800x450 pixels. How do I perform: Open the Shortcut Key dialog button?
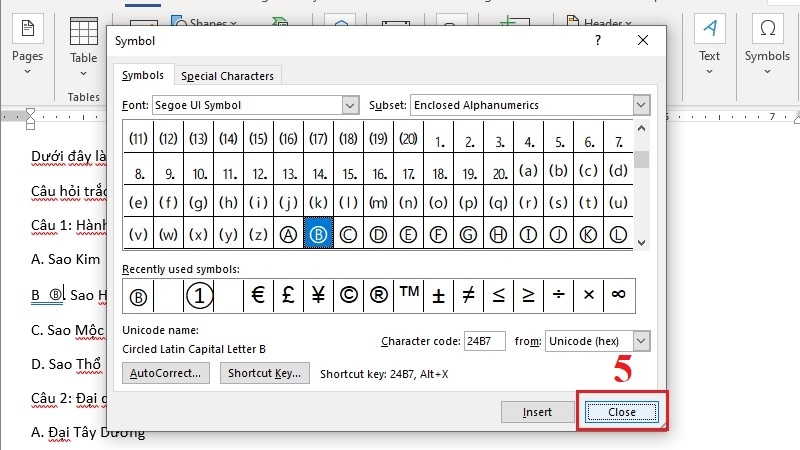pos(264,373)
